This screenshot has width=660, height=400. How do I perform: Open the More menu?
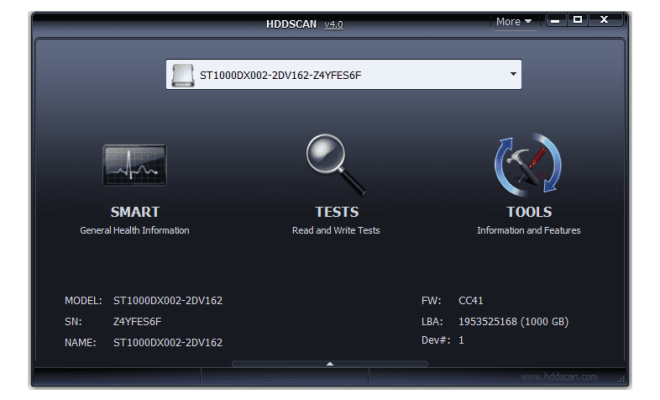tap(514, 21)
